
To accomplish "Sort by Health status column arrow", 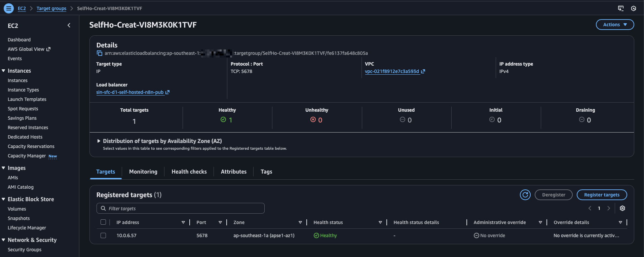I will click(x=380, y=222).
